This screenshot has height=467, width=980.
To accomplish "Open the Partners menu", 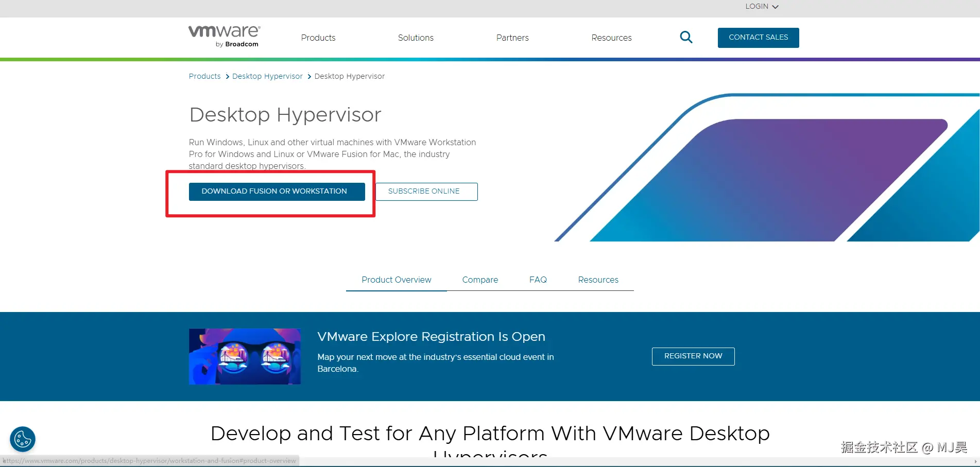I will [x=512, y=38].
